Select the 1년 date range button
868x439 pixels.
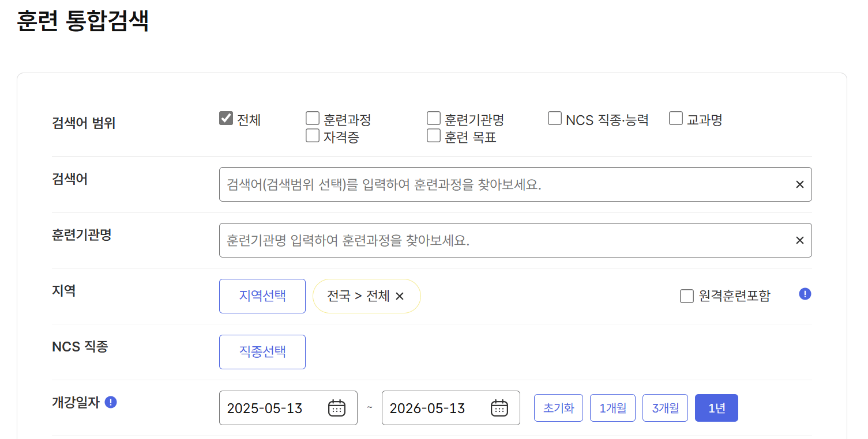[x=716, y=407]
